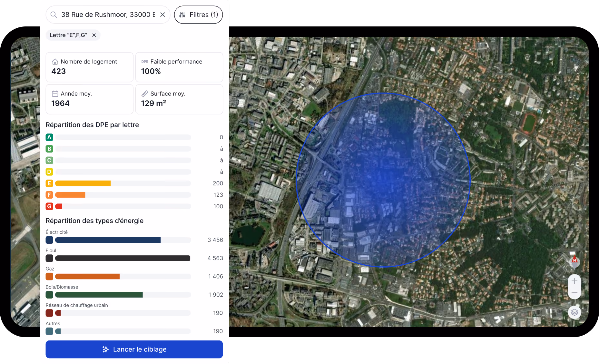Open the map layers selector
The height and width of the screenshot is (364, 599).
click(574, 312)
